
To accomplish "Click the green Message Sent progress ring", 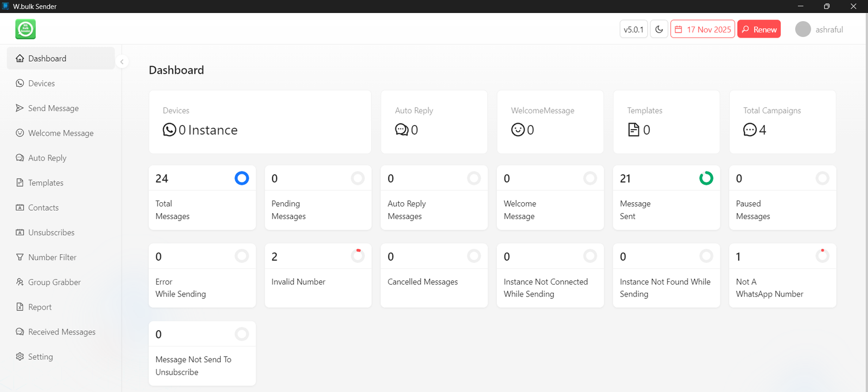I will pyautogui.click(x=706, y=178).
